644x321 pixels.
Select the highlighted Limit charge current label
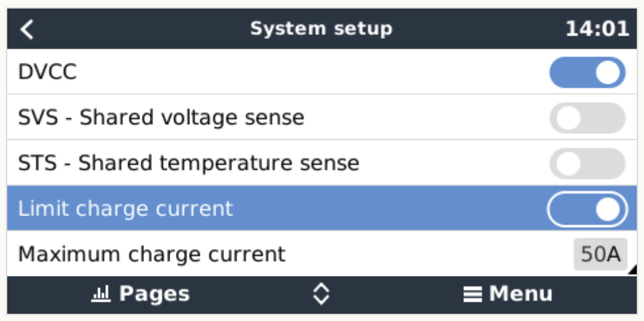tap(126, 209)
